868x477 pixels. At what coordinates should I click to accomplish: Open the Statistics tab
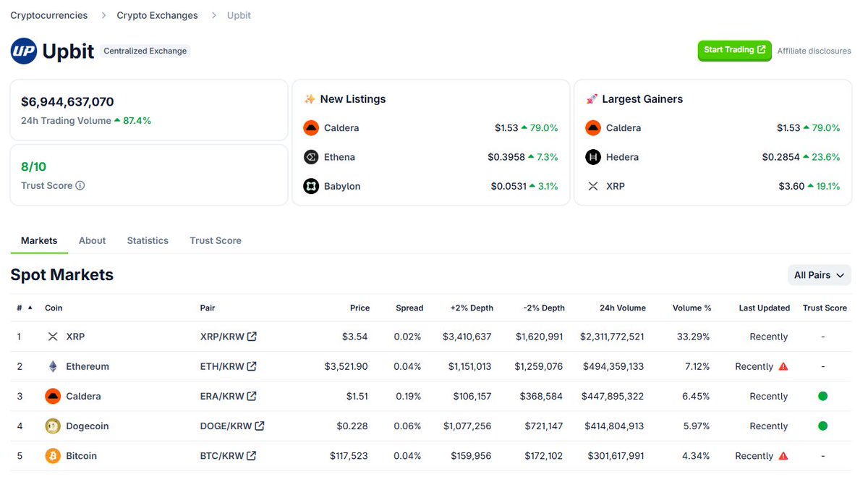(x=148, y=240)
